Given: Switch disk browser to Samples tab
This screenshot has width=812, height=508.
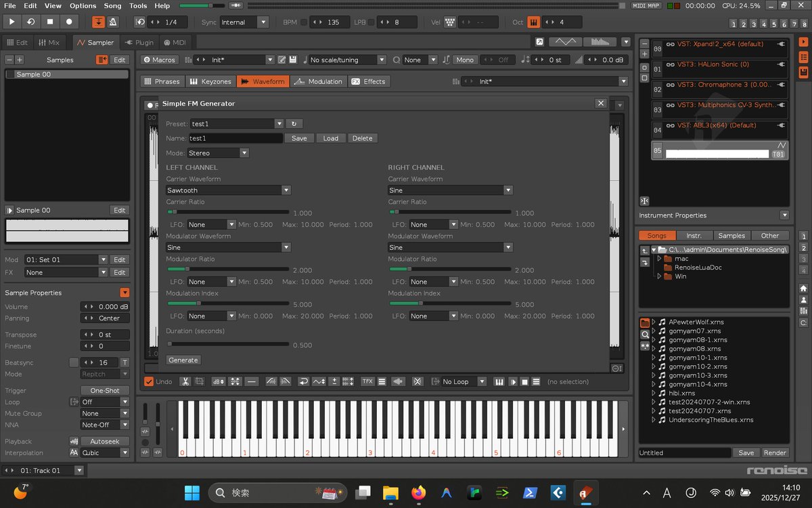Looking at the screenshot, I should (731, 236).
